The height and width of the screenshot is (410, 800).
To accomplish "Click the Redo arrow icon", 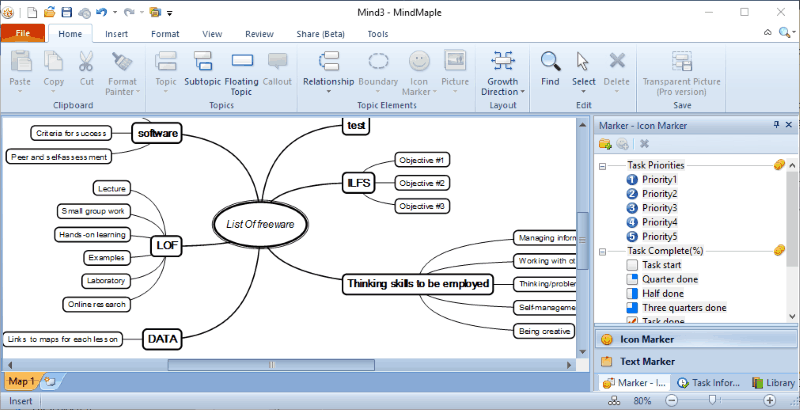I will coord(129,12).
